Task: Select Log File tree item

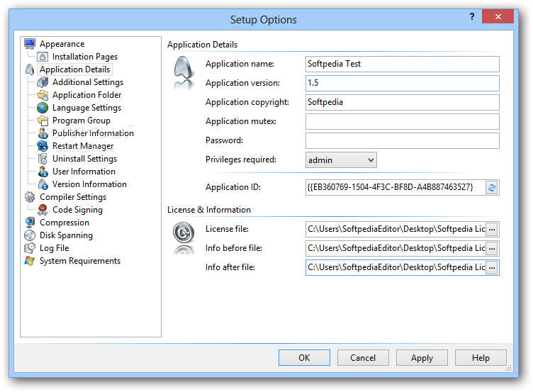Action: (x=54, y=248)
